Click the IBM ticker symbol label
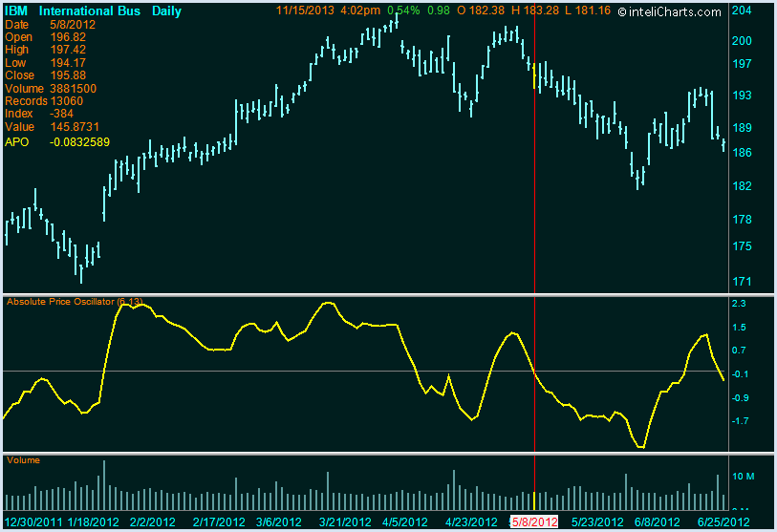This screenshot has width=777, height=532. click(16, 11)
